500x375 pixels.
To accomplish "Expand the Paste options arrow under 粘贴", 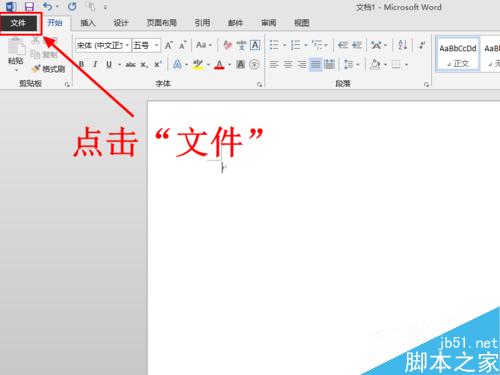I will [x=16, y=70].
